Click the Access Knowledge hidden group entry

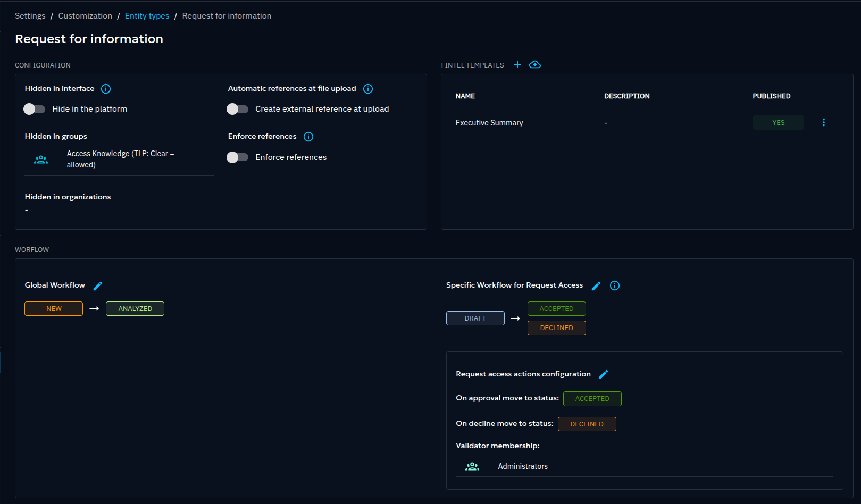(120, 159)
